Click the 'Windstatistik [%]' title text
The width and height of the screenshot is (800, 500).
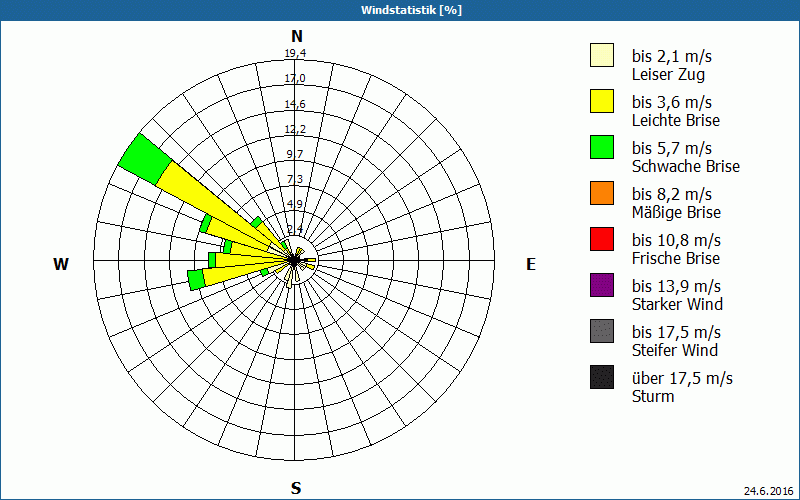(411, 10)
